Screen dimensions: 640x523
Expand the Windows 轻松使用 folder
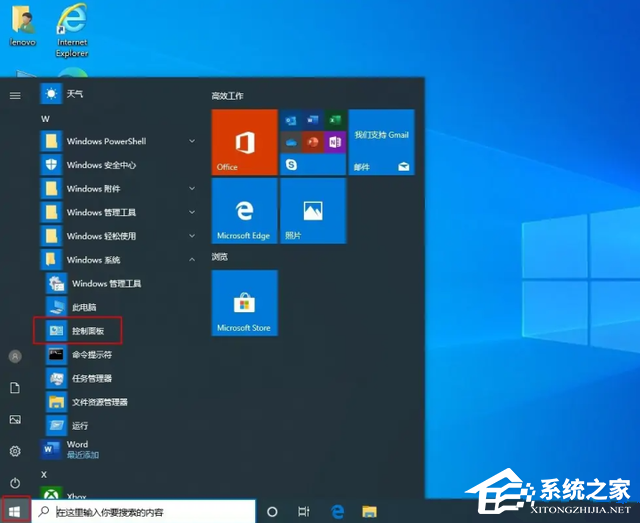118,236
